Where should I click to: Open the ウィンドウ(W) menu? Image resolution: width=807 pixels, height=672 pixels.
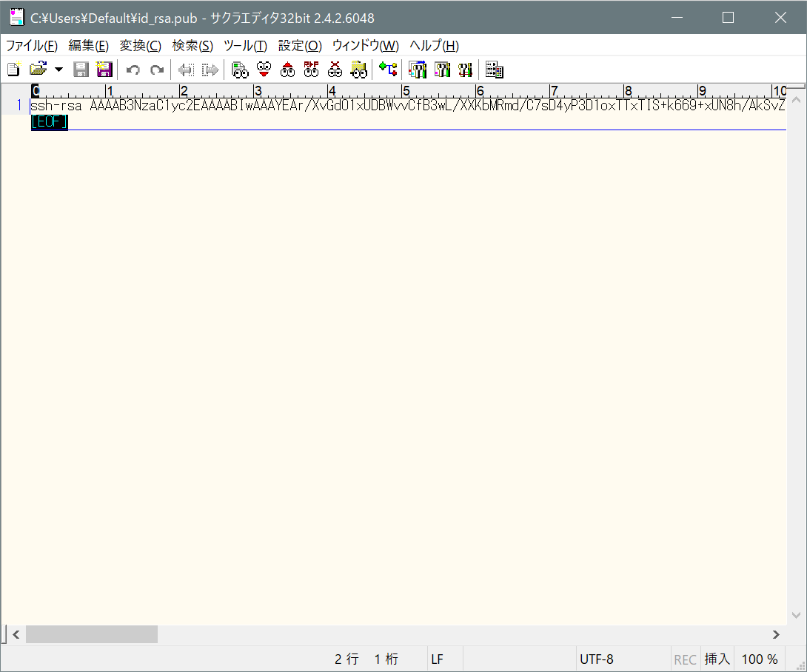366,46
